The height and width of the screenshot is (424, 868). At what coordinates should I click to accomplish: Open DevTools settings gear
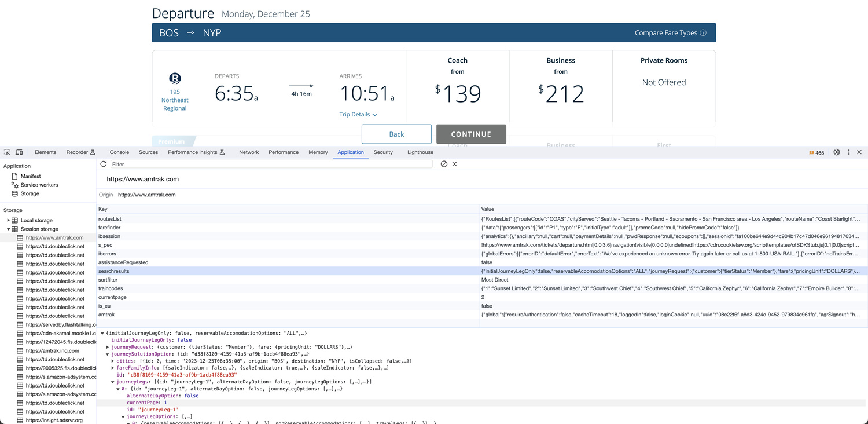(x=837, y=152)
